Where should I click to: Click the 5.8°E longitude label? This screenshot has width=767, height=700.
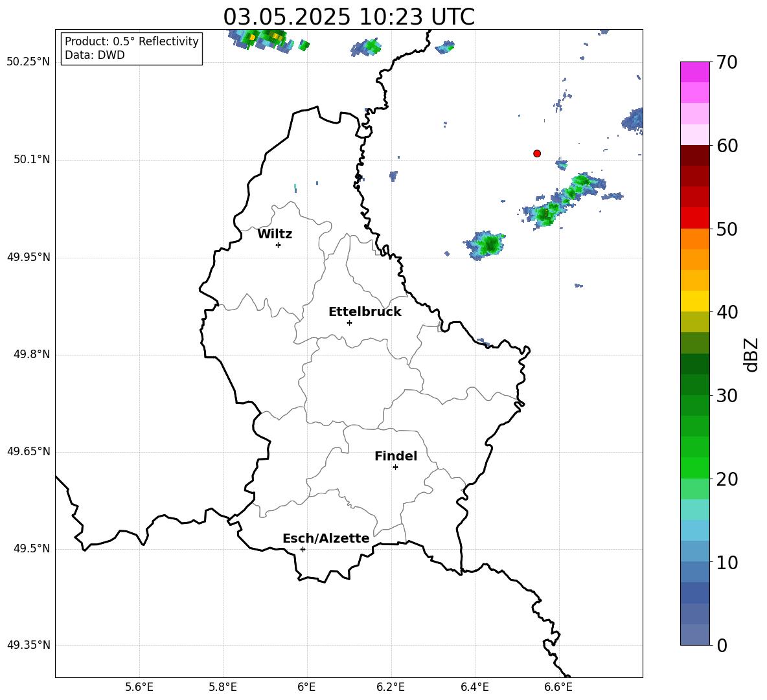223,687
